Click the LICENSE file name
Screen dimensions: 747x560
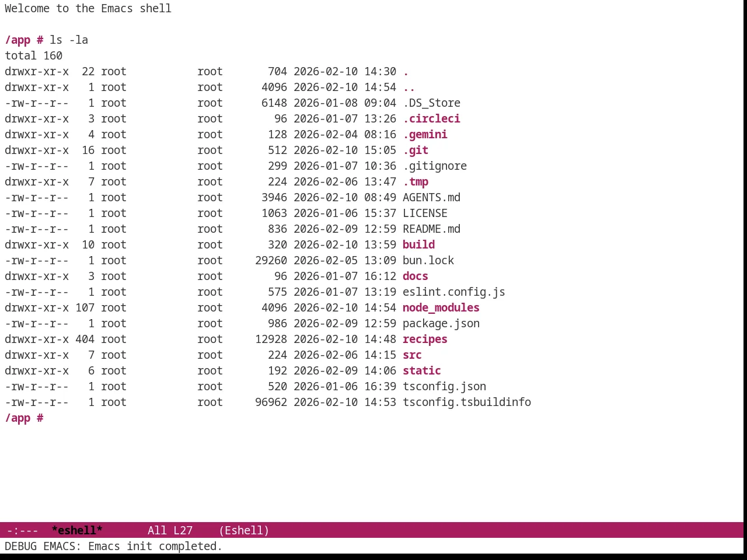[x=425, y=213]
